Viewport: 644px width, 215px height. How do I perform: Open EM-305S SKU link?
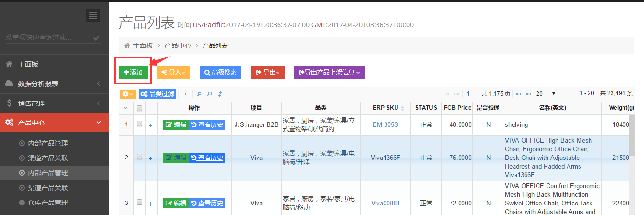[x=386, y=124]
